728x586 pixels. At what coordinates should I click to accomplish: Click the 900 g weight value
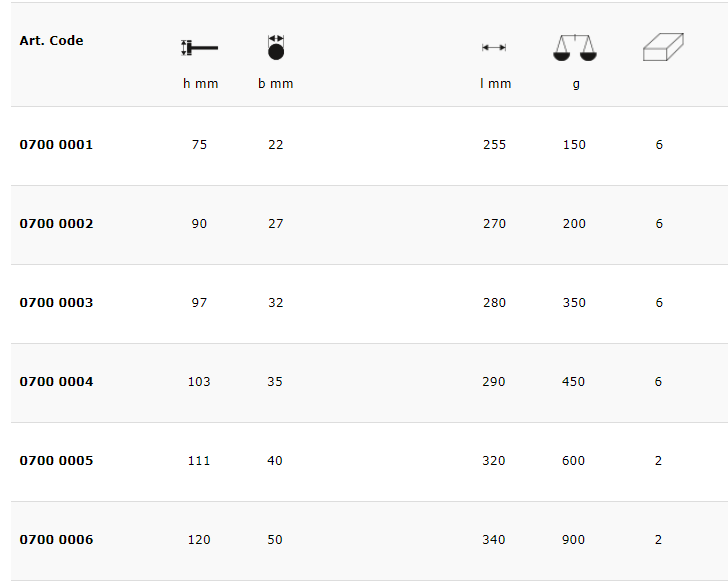coord(574,540)
